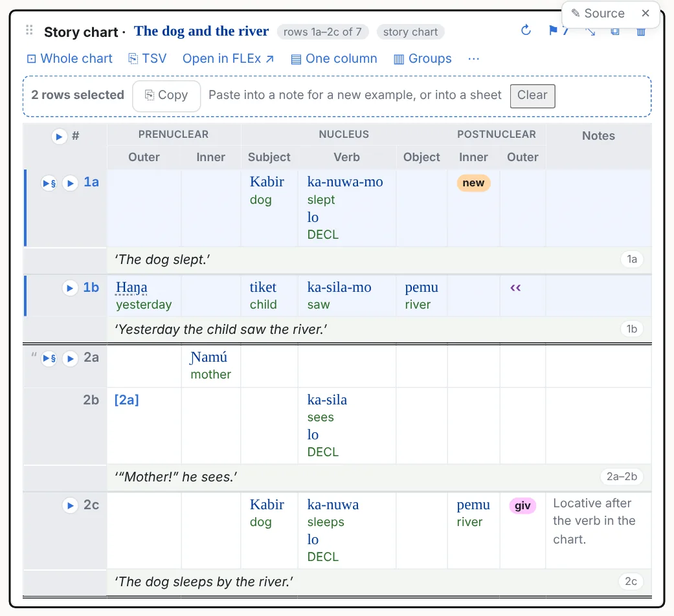Open the three-dot more actions menu
This screenshot has height=616, width=674.
click(x=474, y=58)
